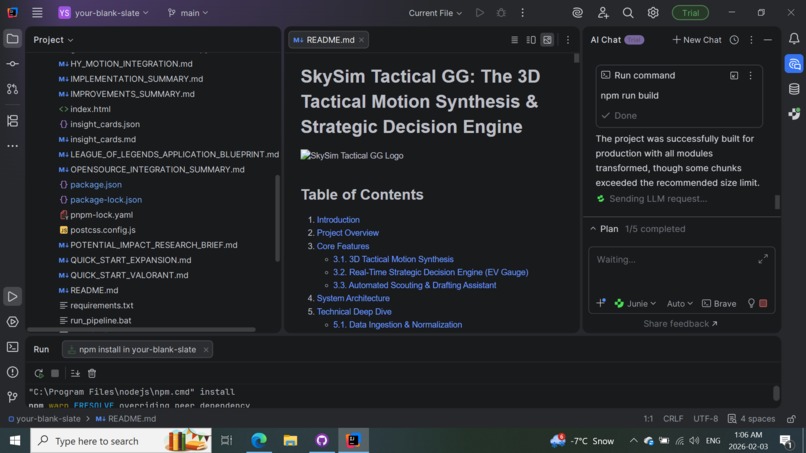
Task: Open Search Everywhere magnifier
Action: (628, 13)
